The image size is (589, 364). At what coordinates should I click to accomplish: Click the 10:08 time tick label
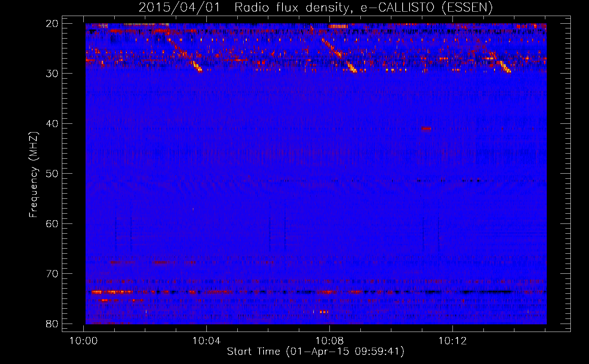(330, 341)
